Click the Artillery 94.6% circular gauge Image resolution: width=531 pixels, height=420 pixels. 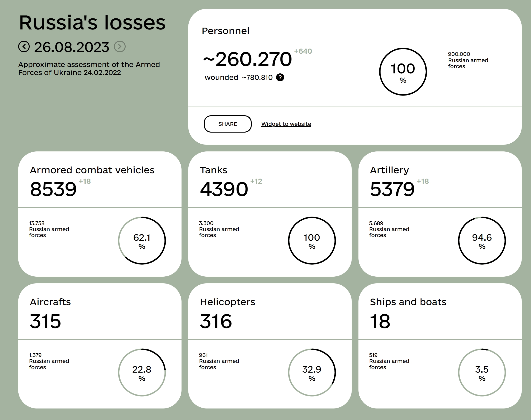(x=482, y=240)
